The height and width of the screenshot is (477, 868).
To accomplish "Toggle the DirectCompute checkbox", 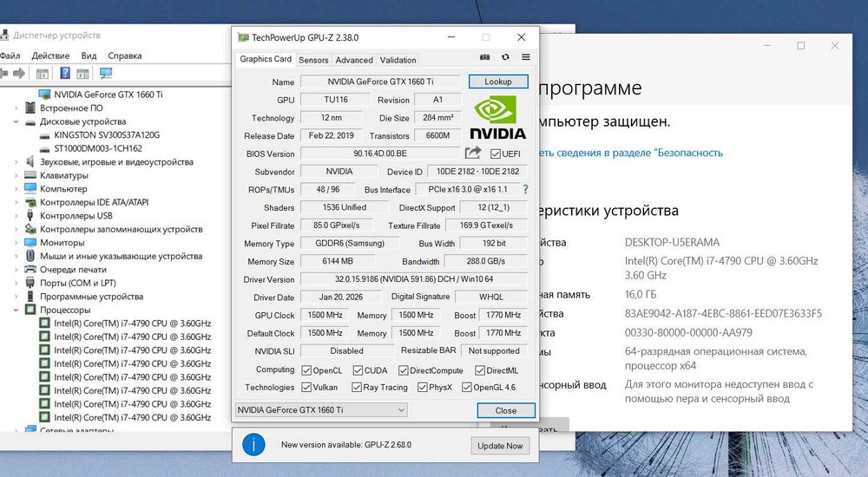I will click(x=403, y=370).
